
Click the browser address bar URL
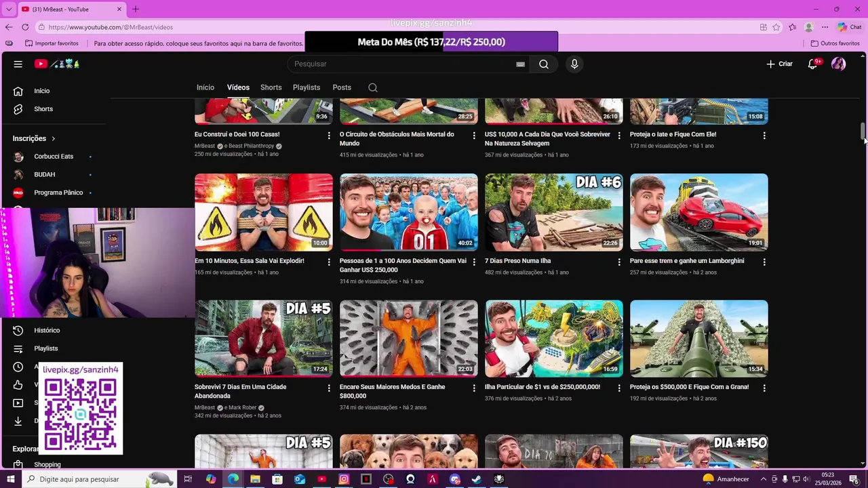point(111,27)
